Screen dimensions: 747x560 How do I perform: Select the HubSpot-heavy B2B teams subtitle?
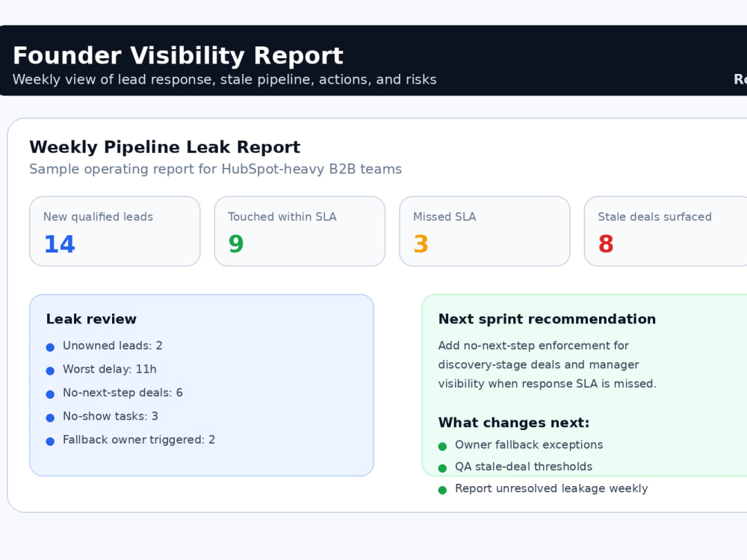(x=215, y=169)
